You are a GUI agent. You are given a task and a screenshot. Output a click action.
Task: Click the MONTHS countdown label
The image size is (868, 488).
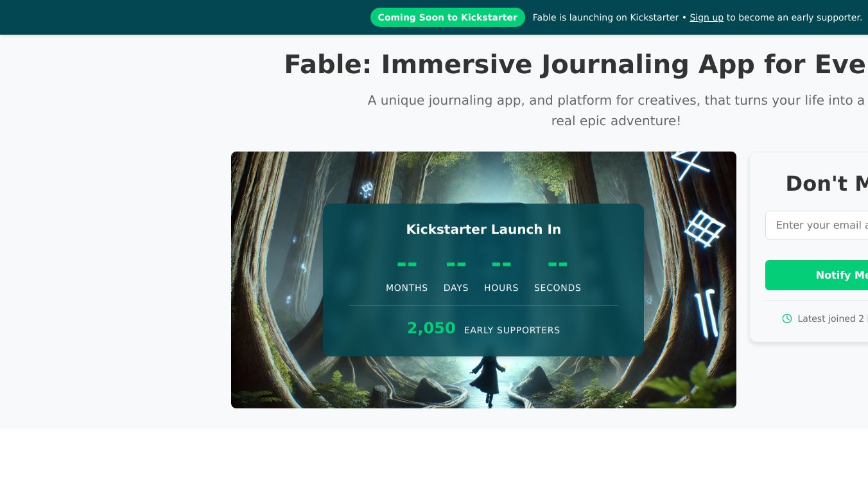[x=406, y=288]
